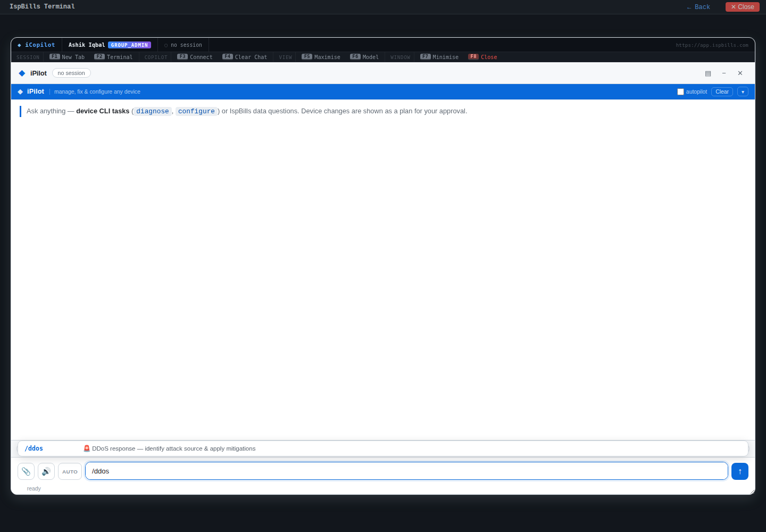Click the no session pill beside iPilot
Screen dimensions: 766x532
coord(71,73)
